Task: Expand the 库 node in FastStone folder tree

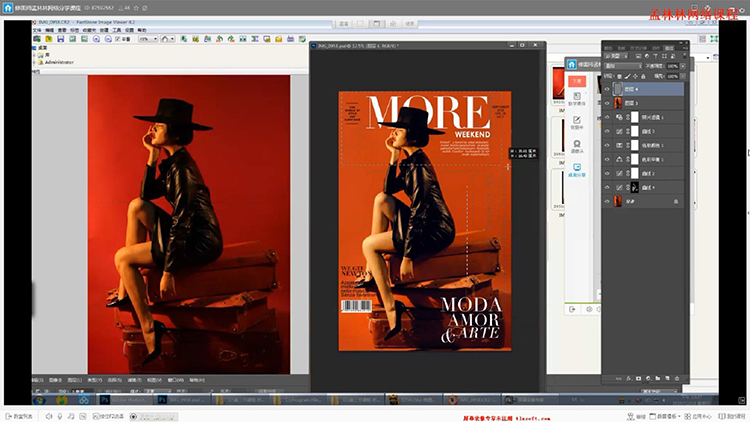Action: 34,55
